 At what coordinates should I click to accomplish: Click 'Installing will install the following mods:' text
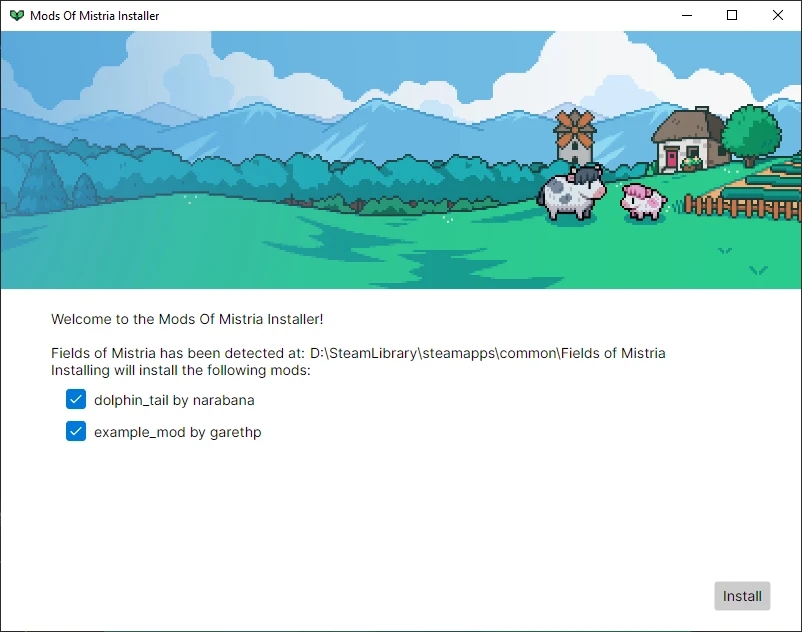click(x=181, y=370)
